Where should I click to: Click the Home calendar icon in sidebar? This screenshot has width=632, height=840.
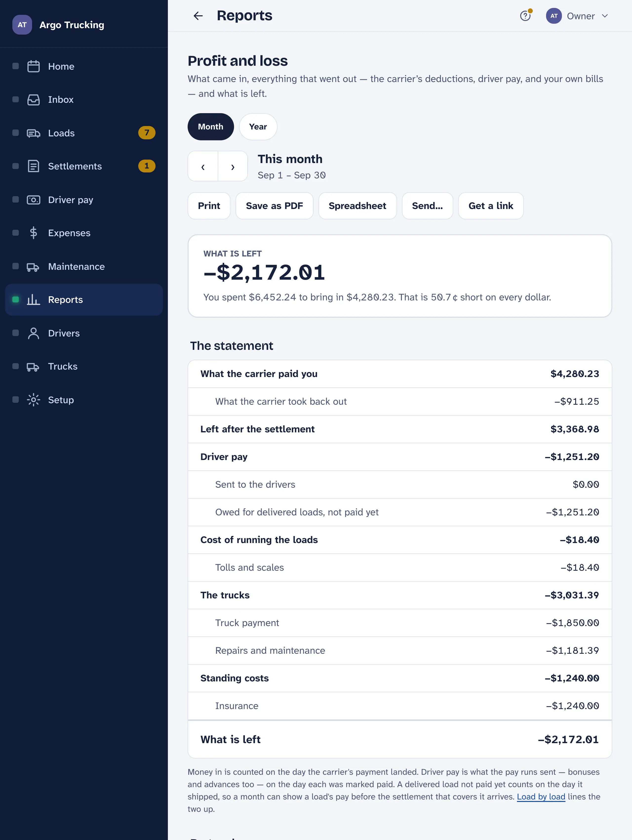33,66
